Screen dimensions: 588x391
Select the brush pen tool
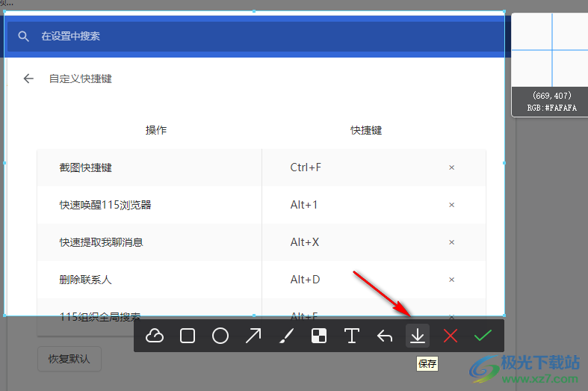click(x=286, y=336)
